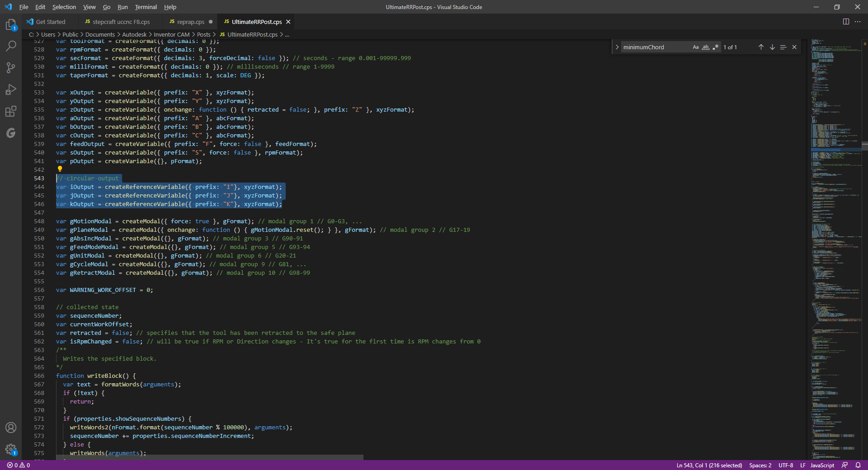
Task: Change language mode via JavaScript
Action: point(822,465)
